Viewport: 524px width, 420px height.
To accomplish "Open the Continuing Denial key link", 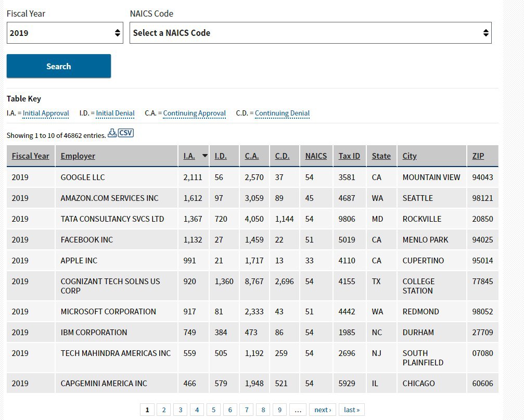I will coord(283,113).
